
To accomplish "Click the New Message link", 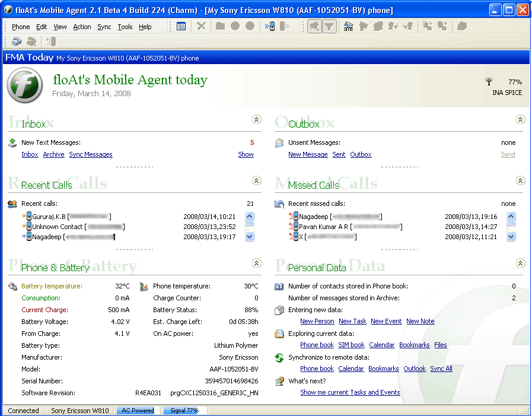I will click(308, 154).
